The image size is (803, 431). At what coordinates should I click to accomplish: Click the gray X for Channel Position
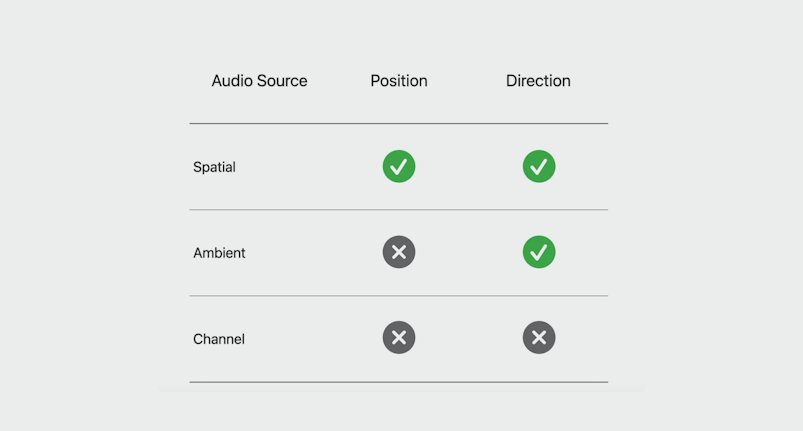click(x=399, y=337)
